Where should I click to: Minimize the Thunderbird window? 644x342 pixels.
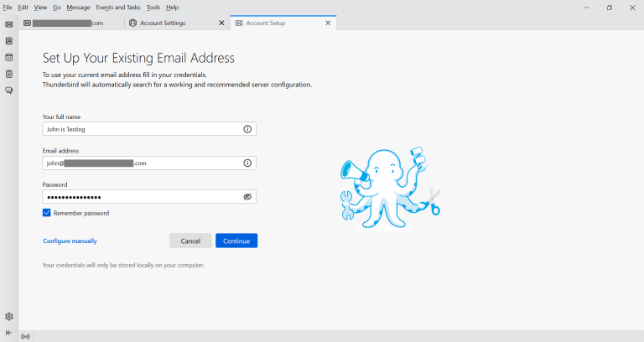coord(586,8)
